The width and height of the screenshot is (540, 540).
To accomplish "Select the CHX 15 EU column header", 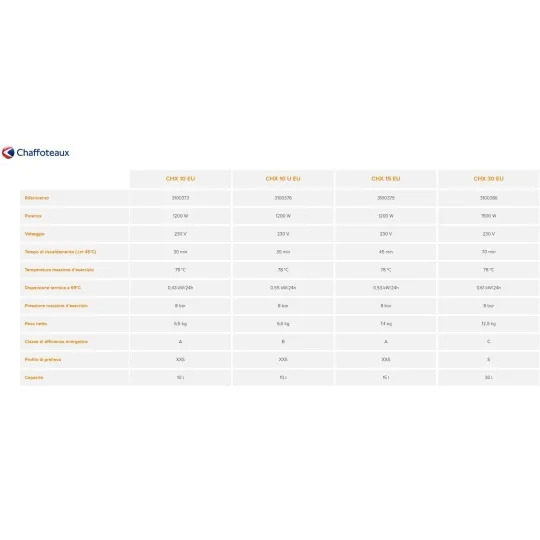I will tap(386, 179).
